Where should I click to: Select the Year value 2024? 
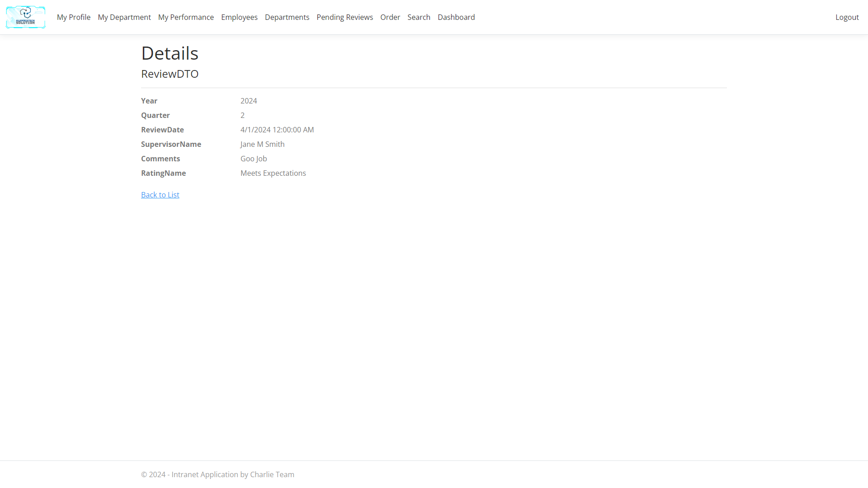[x=249, y=101]
